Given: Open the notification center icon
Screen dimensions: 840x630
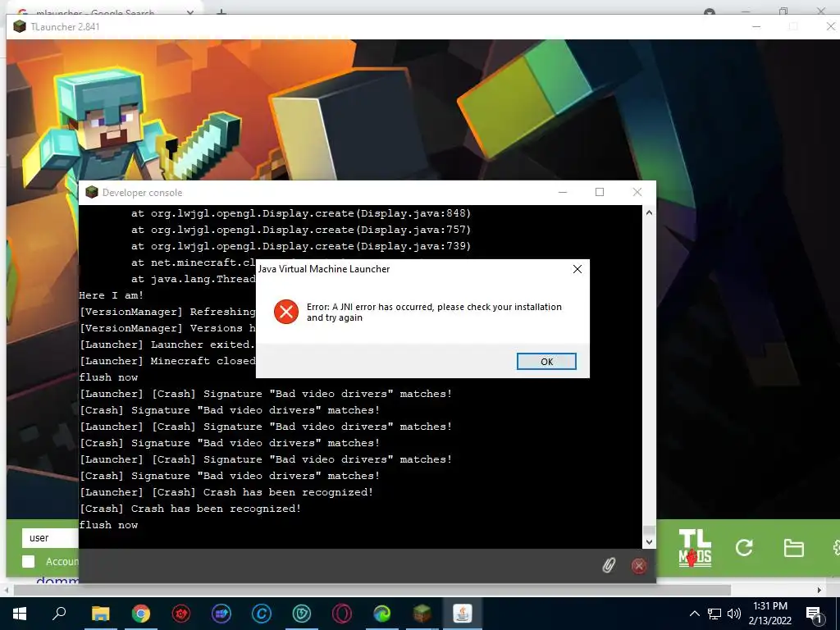Looking at the screenshot, I should pyautogui.click(x=815, y=614).
